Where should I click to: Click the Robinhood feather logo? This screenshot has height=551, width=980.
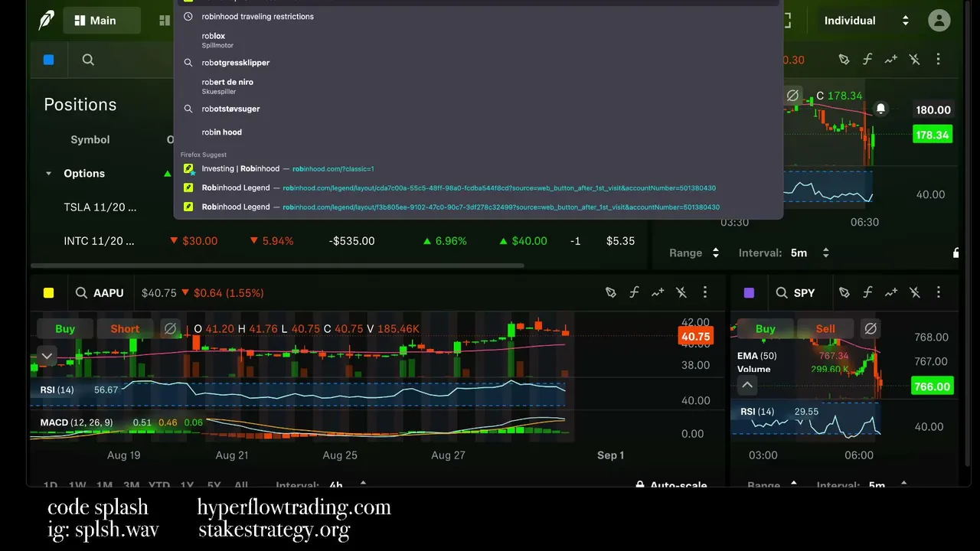tap(47, 21)
